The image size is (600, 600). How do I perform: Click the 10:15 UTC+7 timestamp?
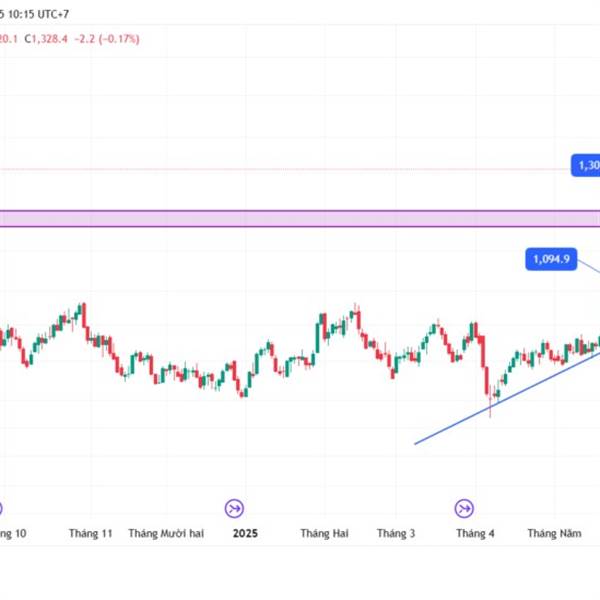tap(39, 14)
